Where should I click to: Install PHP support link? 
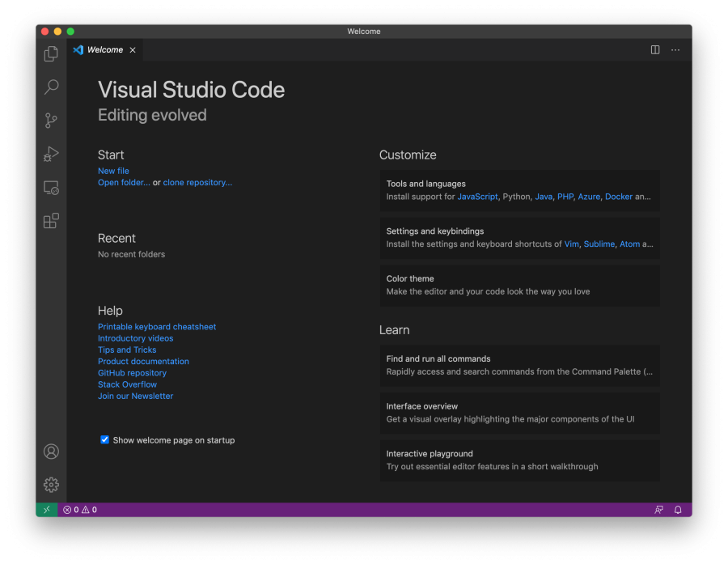click(565, 197)
